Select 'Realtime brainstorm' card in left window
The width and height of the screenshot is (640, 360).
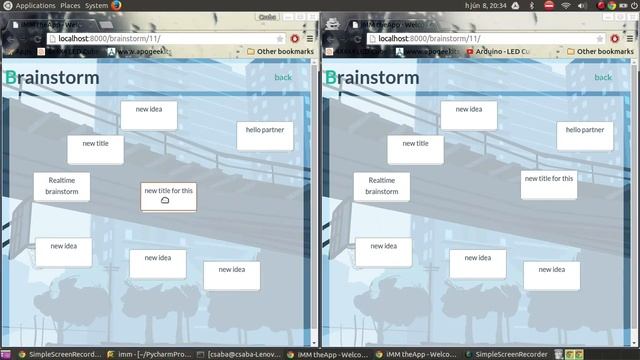[62, 187]
